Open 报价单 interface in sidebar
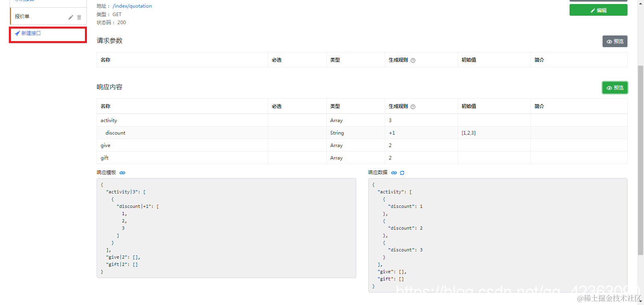The height and width of the screenshot is (305, 644). coord(22,17)
